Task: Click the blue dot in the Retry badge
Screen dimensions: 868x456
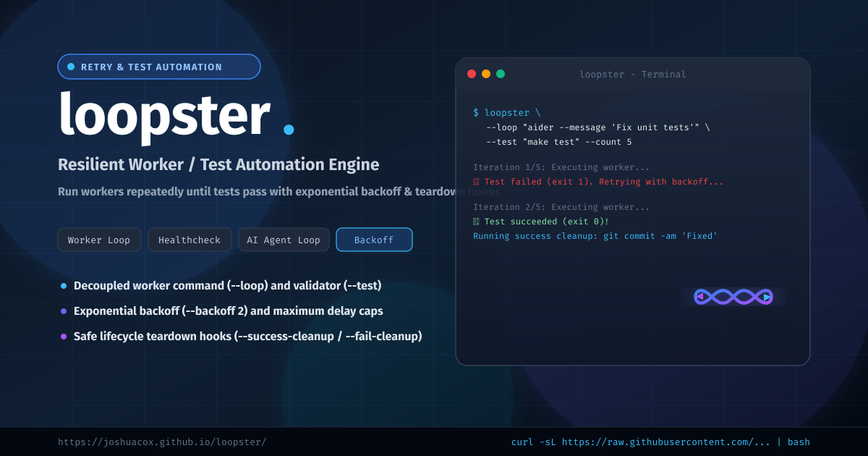Action: click(71, 67)
